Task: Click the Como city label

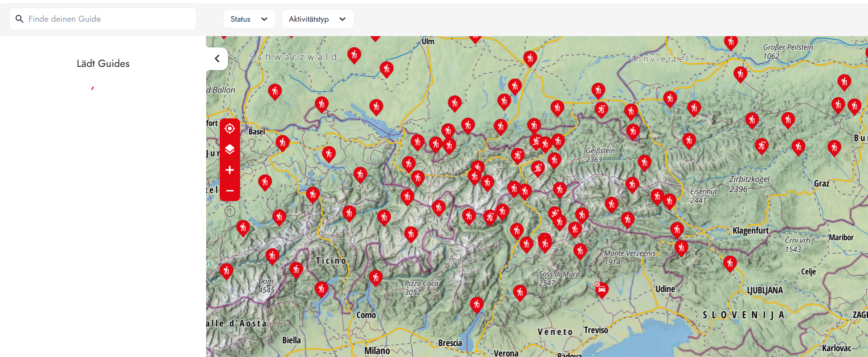Action: [366, 315]
